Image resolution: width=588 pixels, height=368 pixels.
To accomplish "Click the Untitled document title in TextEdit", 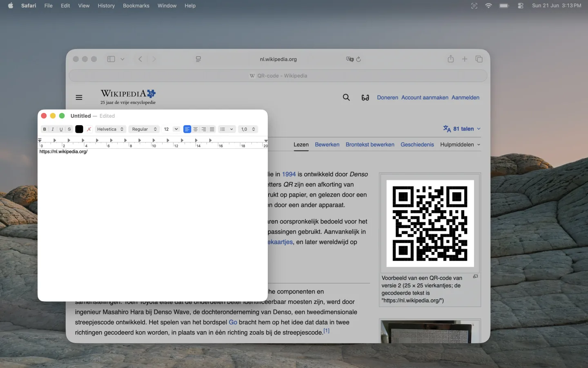I will tap(80, 116).
